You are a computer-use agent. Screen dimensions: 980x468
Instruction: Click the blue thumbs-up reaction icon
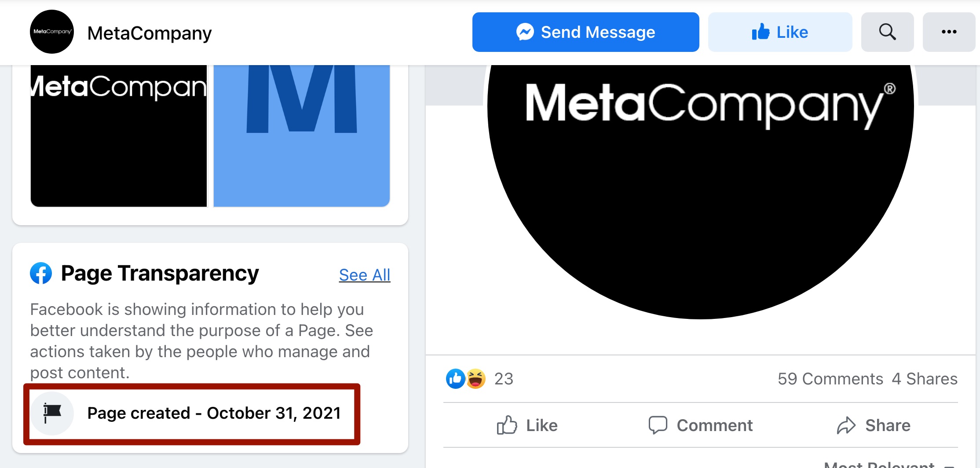pyautogui.click(x=456, y=379)
